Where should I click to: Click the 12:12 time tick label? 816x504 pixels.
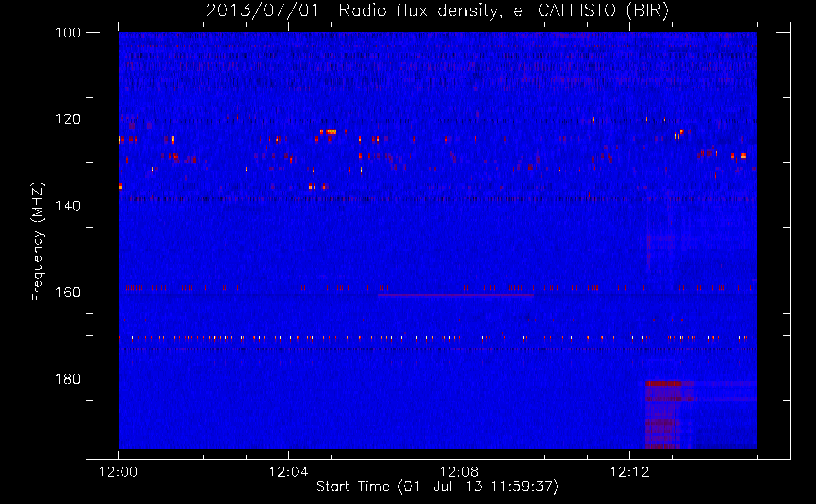click(x=629, y=472)
